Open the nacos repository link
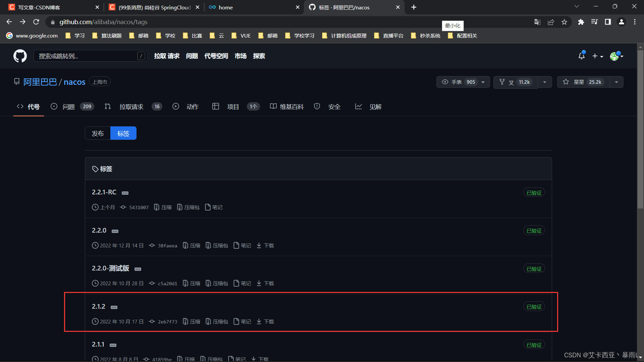 74,82
